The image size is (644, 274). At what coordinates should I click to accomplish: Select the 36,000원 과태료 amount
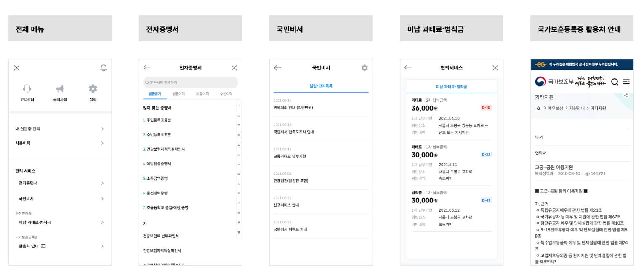(x=425, y=108)
